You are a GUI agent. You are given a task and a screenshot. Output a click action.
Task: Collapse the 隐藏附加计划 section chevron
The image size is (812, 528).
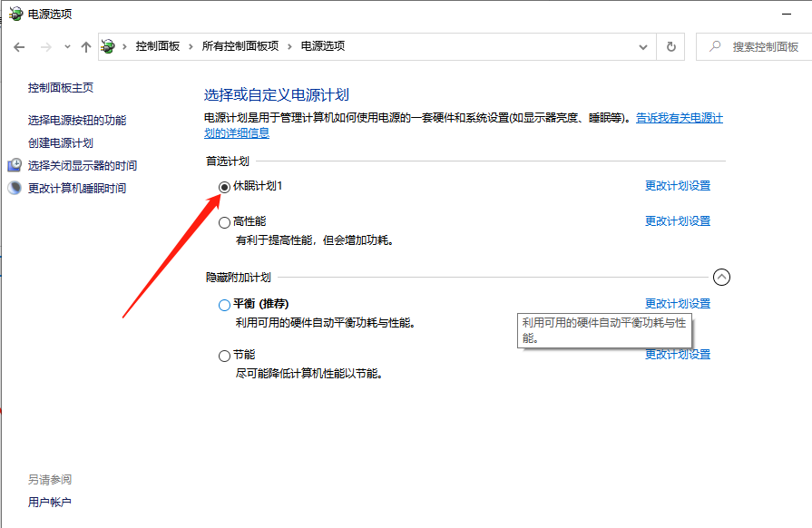click(x=722, y=277)
